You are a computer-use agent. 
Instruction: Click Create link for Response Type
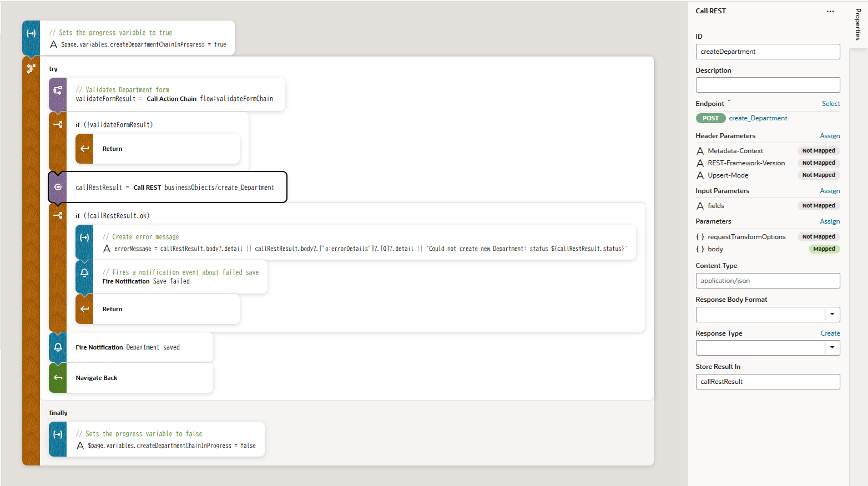pos(830,333)
